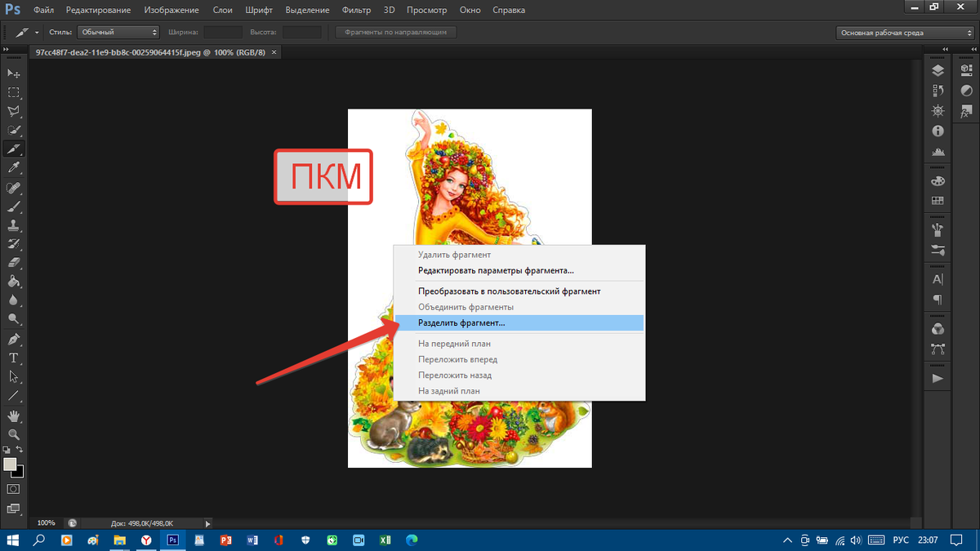Open the Actions panel play icon
The width and height of the screenshot is (980, 551).
pos(938,379)
